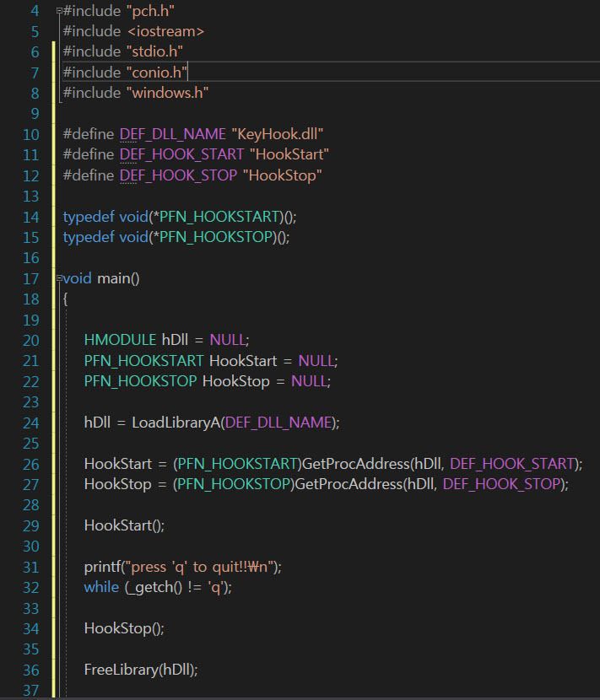Screen dimensions: 600x700
Task: Click the opening brace on line 18
Action: tap(65, 299)
